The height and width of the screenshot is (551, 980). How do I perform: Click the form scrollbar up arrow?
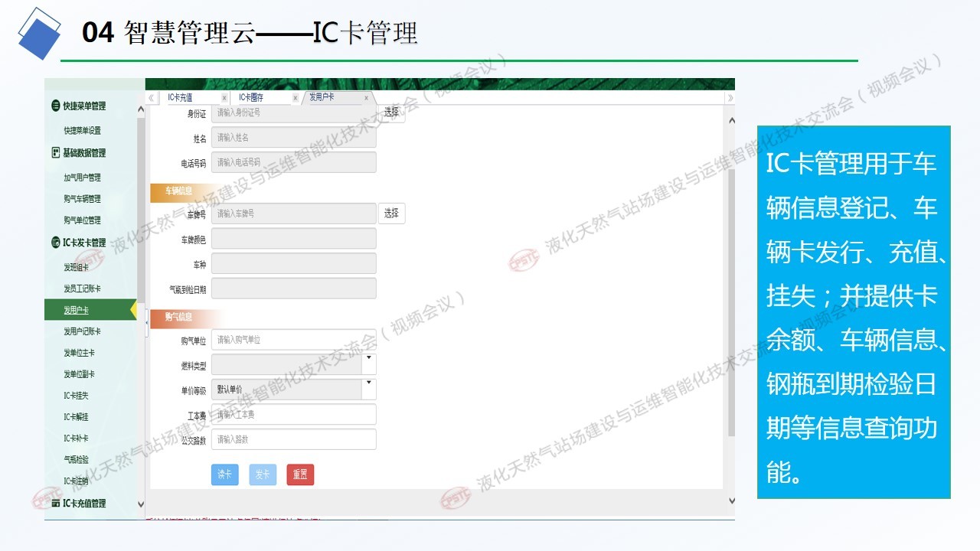pyautogui.click(x=730, y=121)
